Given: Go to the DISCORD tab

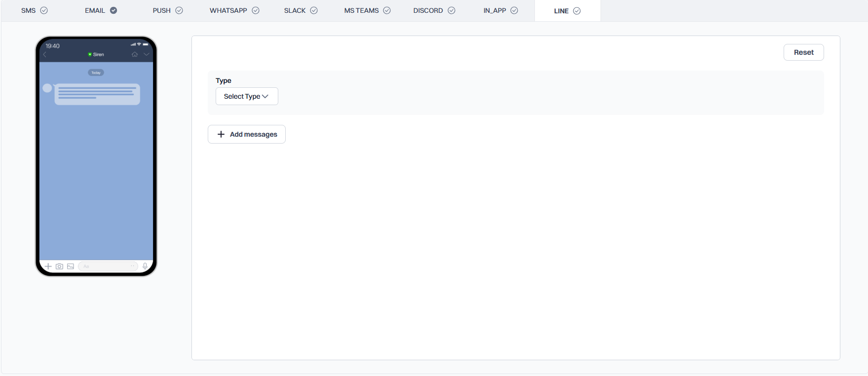Looking at the screenshot, I should click(434, 10).
